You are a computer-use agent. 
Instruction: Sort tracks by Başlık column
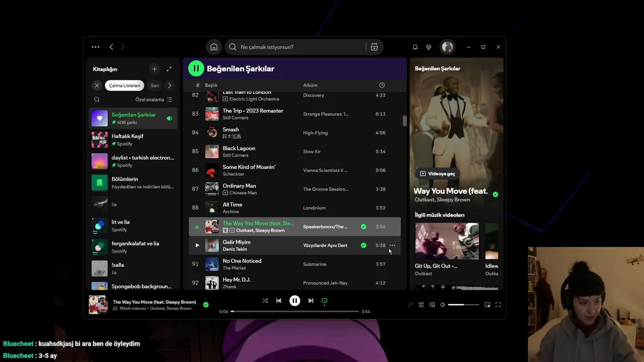211,85
